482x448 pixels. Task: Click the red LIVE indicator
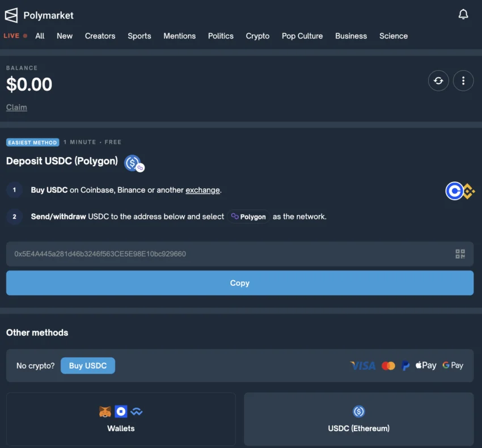click(15, 36)
